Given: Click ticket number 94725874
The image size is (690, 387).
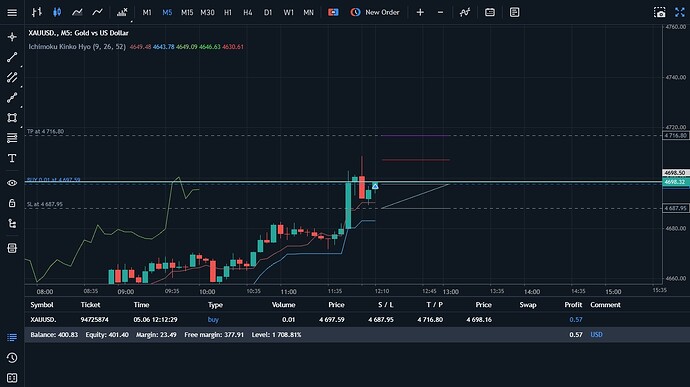Looking at the screenshot, I should point(94,320).
